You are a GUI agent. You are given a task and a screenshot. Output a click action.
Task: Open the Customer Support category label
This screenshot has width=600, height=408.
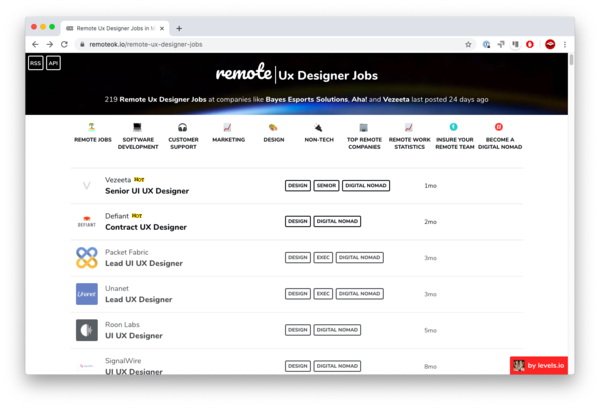click(x=183, y=143)
